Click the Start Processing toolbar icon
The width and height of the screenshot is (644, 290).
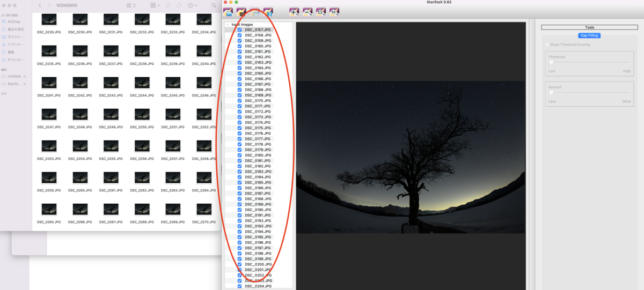(268, 12)
